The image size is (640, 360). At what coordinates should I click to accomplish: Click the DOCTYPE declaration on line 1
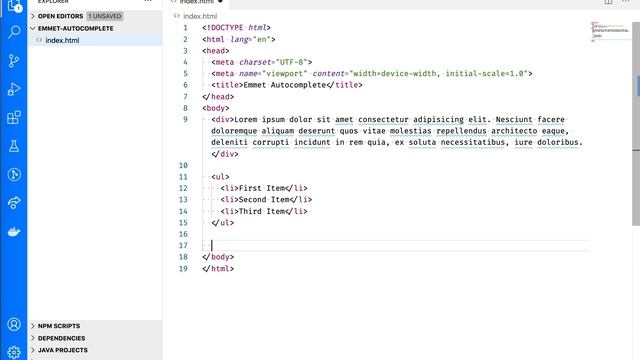[x=236, y=27]
